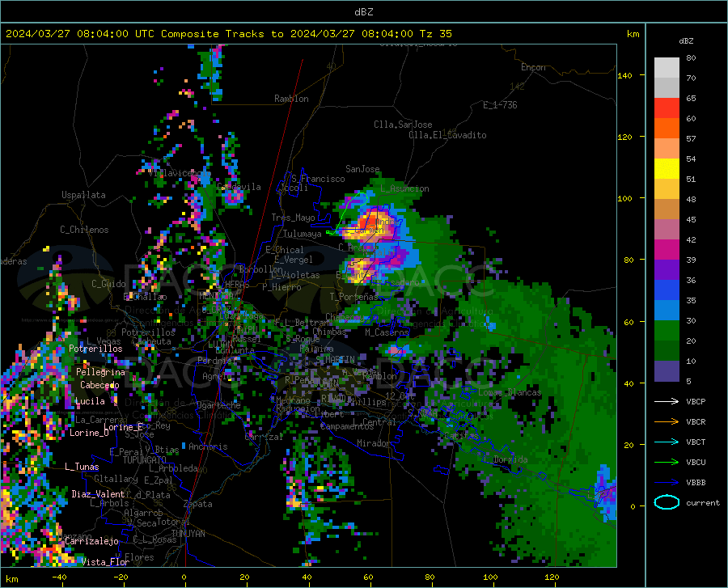Click the 'L_Tunas' map label
728x588 pixels.
[x=82, y=467]
